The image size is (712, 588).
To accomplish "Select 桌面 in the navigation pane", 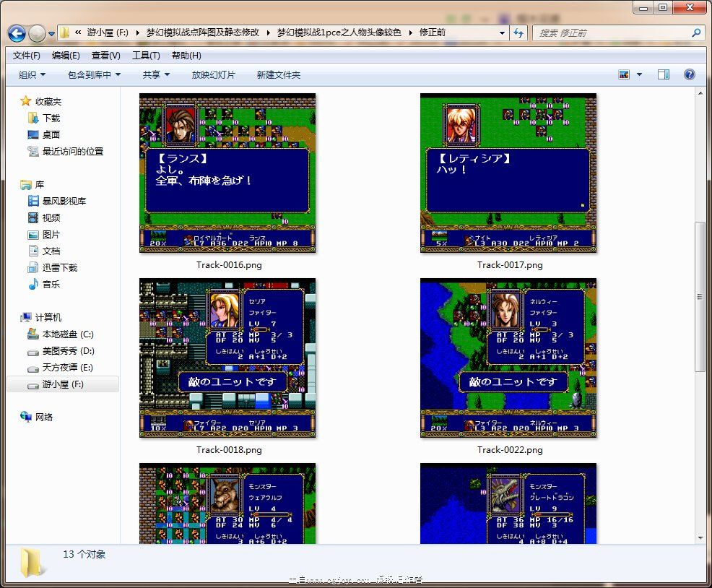I will click(x=51, y=134).
